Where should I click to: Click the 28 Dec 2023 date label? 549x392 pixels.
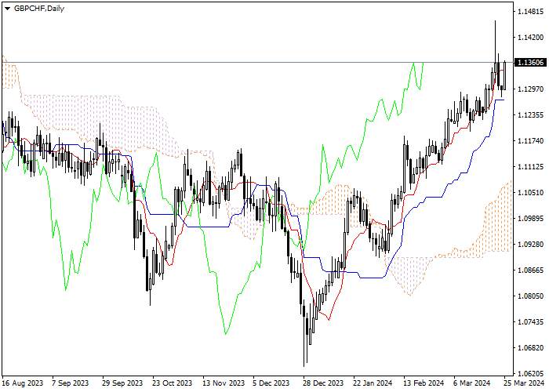click(x=323, y=383)
